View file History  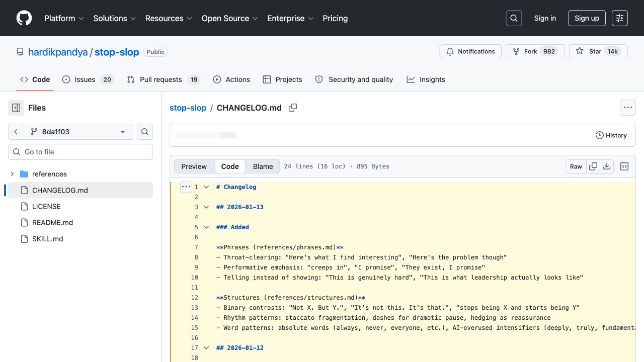tap(611, 135)
